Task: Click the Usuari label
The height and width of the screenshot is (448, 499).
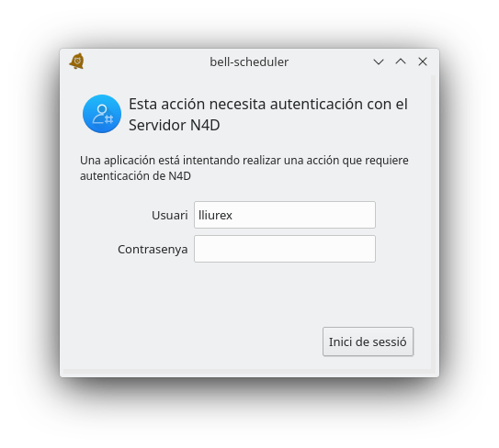Action: pos(170,215)
